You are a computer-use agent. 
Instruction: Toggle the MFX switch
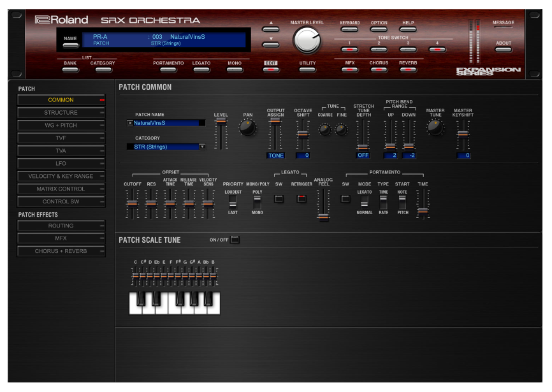pyautogui.click(x=349, y=69)
